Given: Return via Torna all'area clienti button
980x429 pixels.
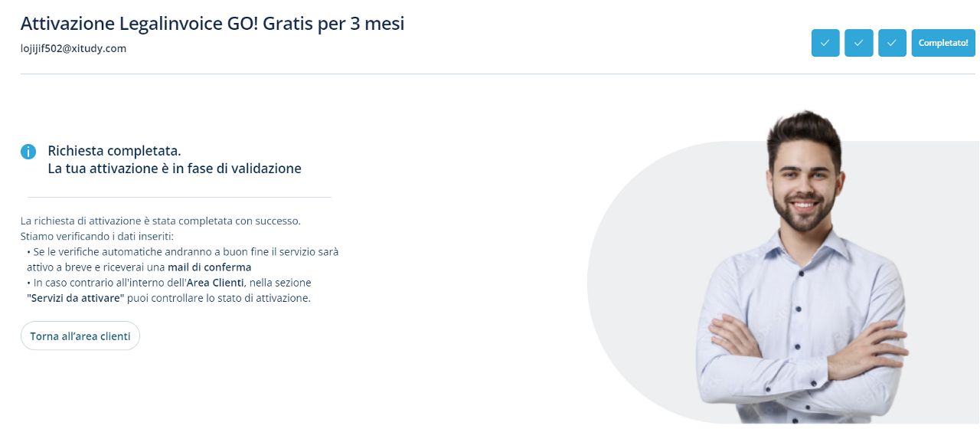Looking at the screenshot, I should tap(80, 336).
